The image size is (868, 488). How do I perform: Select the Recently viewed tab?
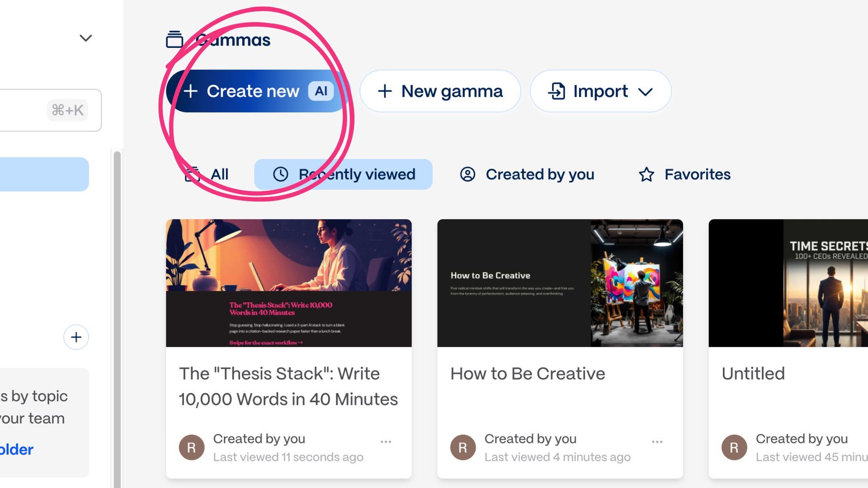pos(344,174)
